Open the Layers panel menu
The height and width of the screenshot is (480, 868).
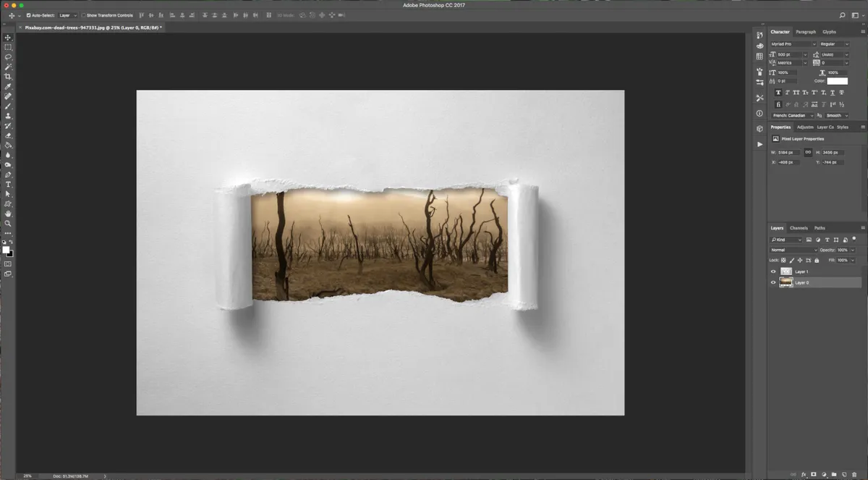coord(863,228)
